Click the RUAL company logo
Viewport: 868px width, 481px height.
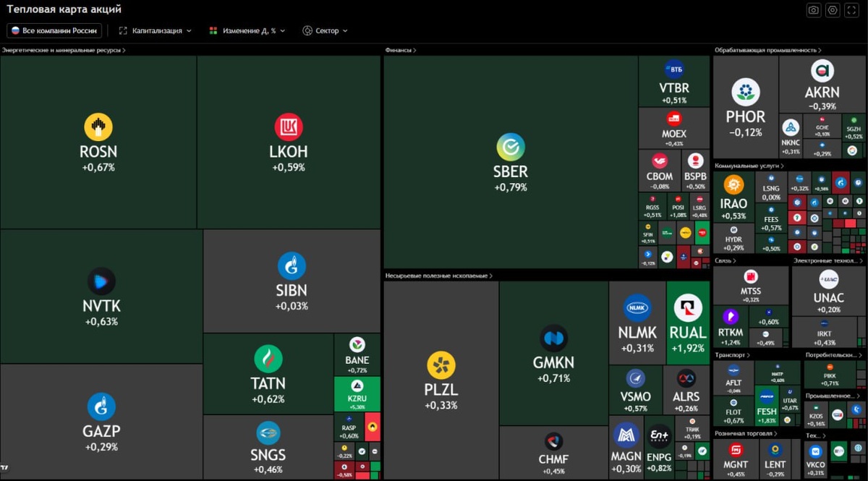(x=688, y=309)
